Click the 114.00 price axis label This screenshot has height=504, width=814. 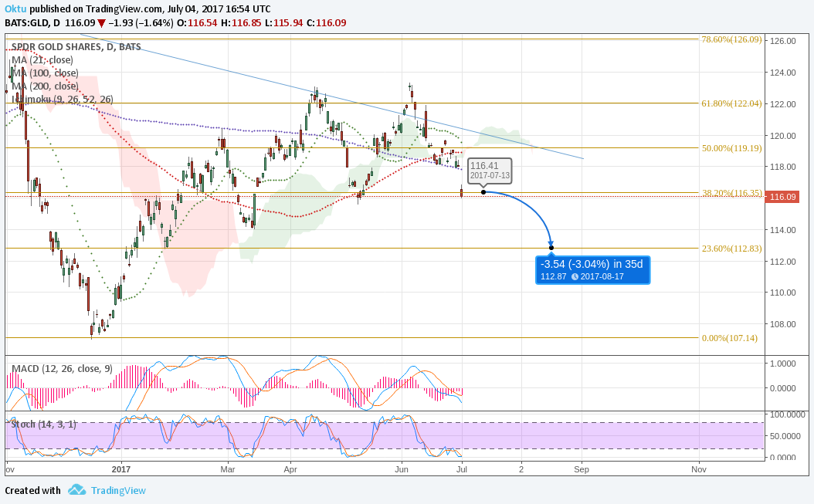(783, 230)
